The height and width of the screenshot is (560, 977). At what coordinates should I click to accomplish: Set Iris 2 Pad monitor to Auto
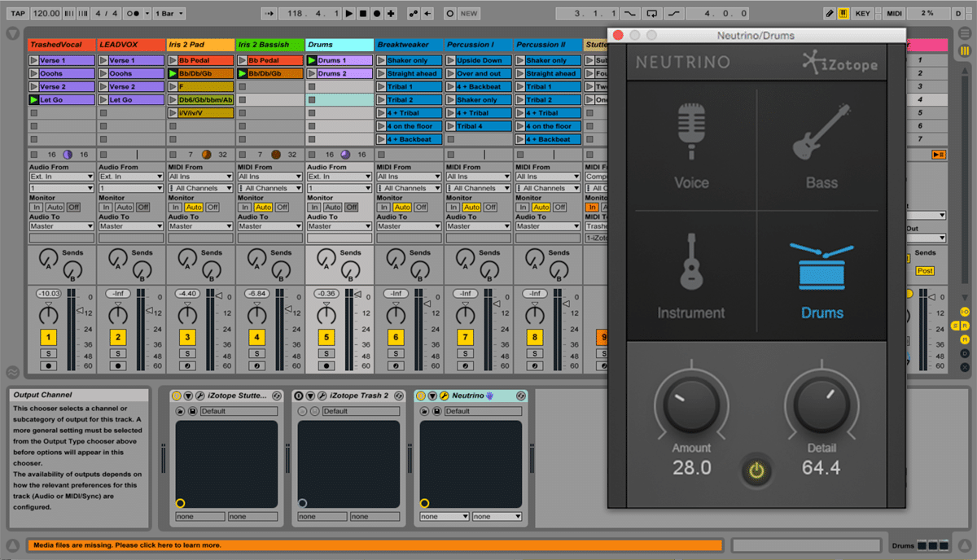pos(194,208)
